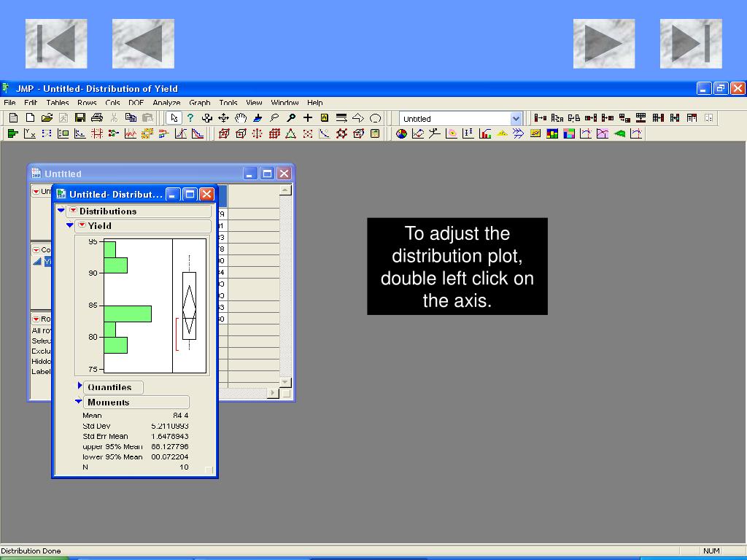Collapse the Distributions outline blue triangle
The width and height of the screenshot is (747, 560).
click(x=61, y=210)
